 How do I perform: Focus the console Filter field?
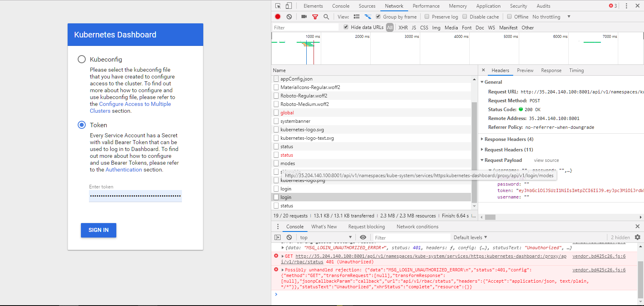pyautogui.click(x=412, y=238)
